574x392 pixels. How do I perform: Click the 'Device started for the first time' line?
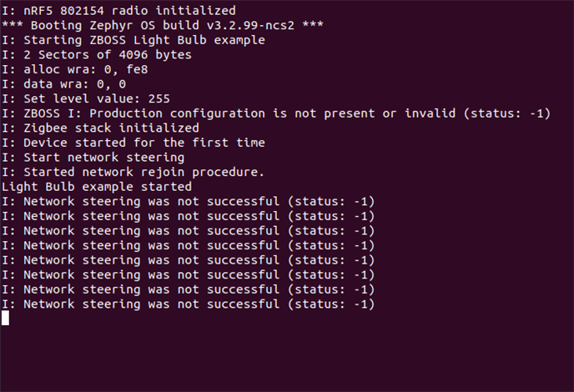point(133,143)
